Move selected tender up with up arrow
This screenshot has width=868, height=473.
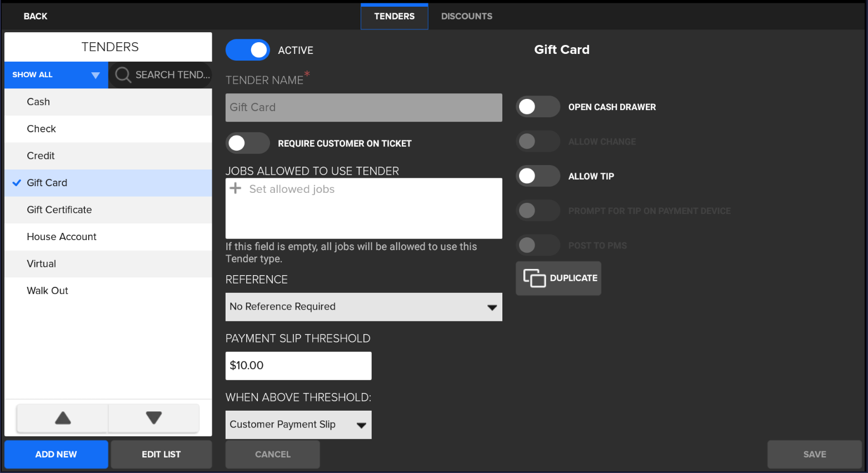63,418
